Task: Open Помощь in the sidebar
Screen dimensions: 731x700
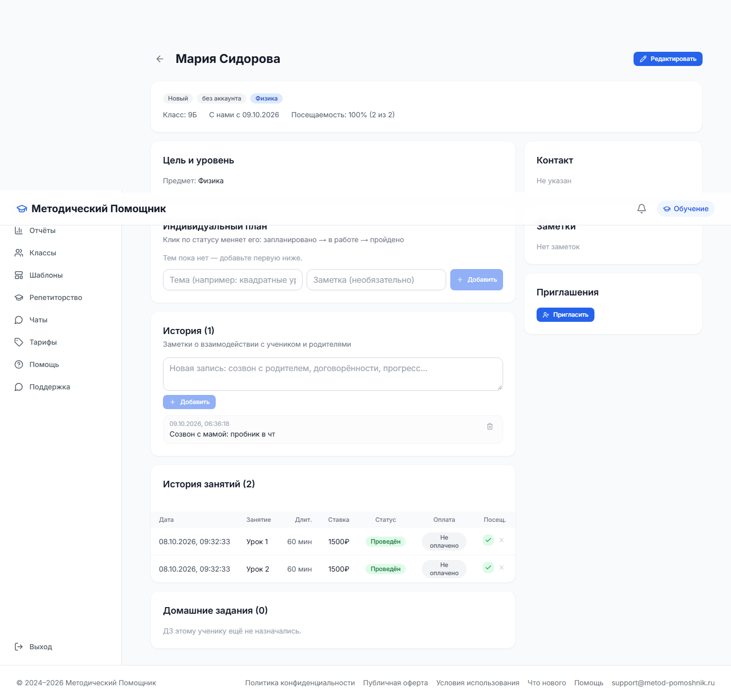Action: point(61,364)
